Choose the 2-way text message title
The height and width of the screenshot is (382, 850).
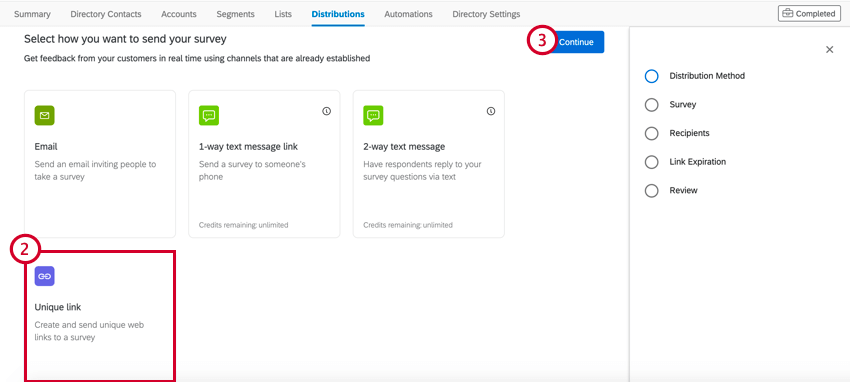tap(404, 146)
